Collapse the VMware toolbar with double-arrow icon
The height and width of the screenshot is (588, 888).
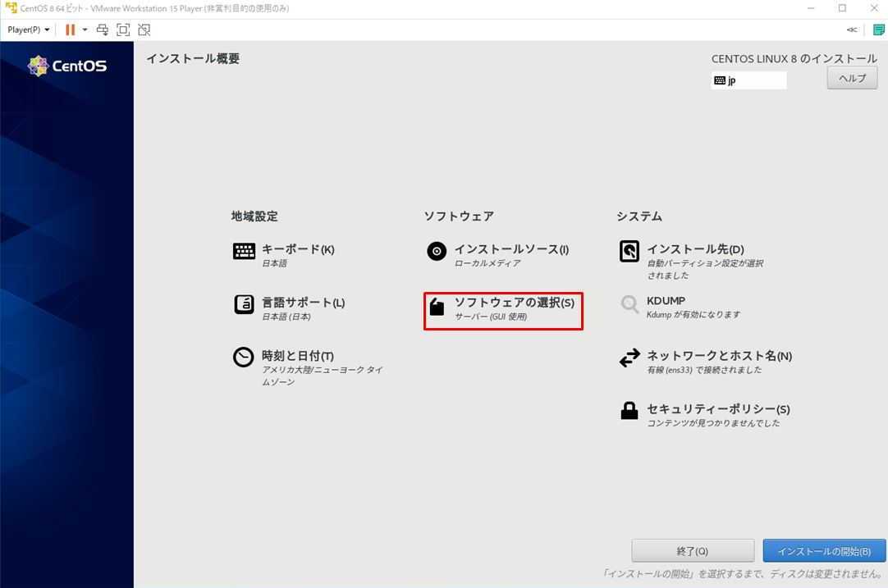[852, 30]
